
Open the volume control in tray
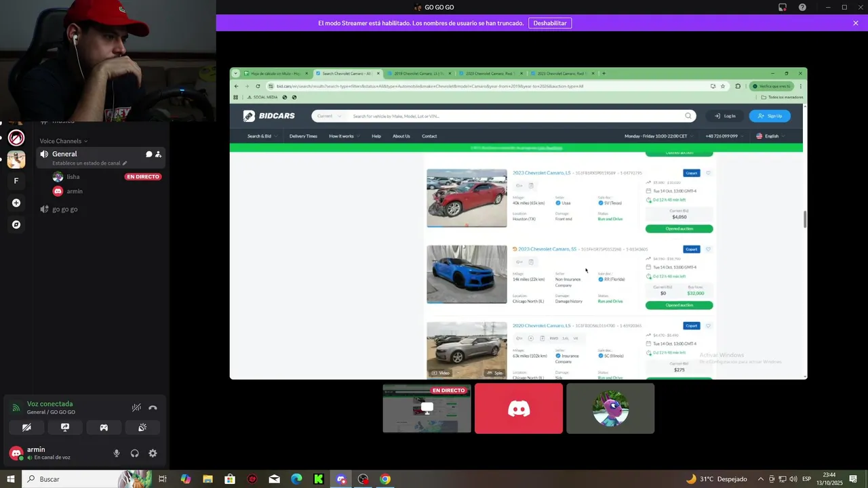coord(794,479)
